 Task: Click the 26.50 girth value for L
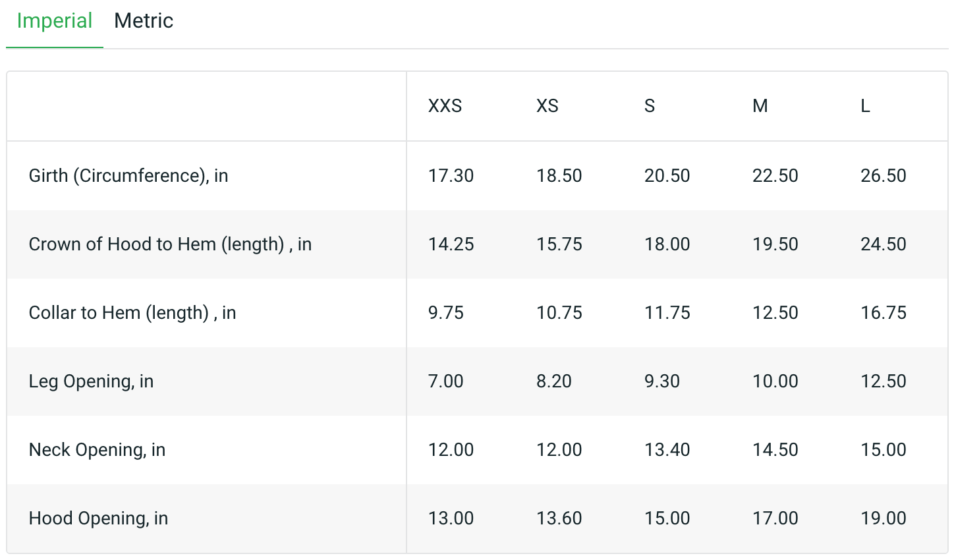coord(884,176)
